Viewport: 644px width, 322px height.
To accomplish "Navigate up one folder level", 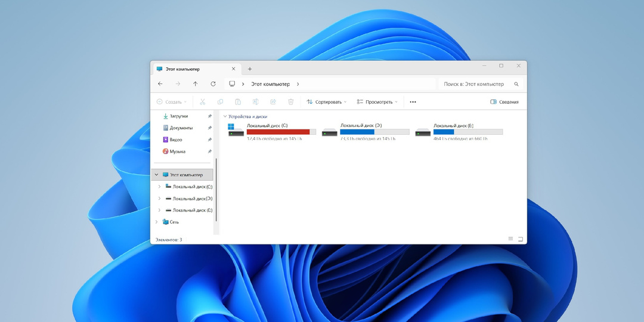I will click(x=196, y=84).
